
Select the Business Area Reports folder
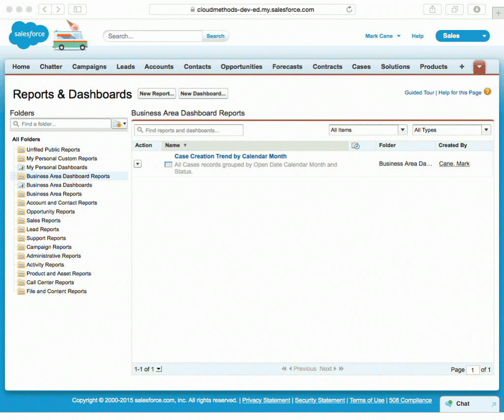tap(54, 194)
